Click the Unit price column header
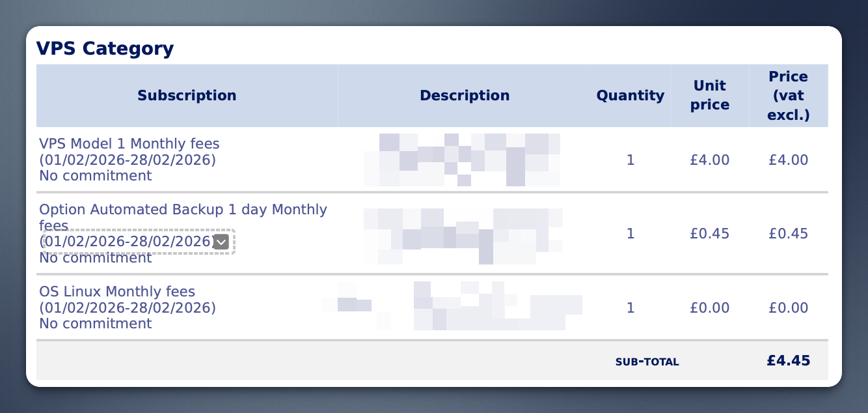Screen dimensions: 868x413 (x=709, y=96)
